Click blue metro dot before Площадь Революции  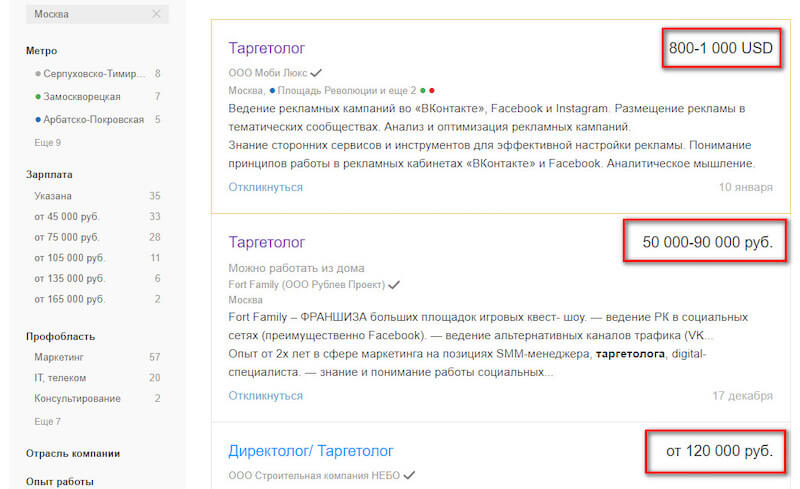272,90
